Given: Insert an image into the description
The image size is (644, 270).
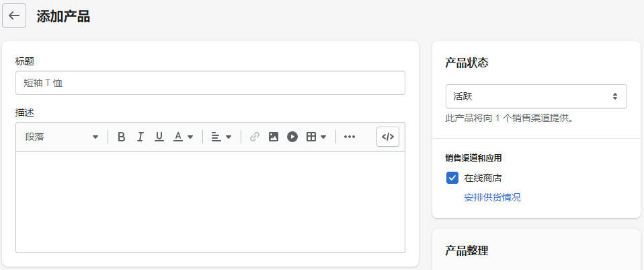Looking at the screenshot, I should 273,137.
